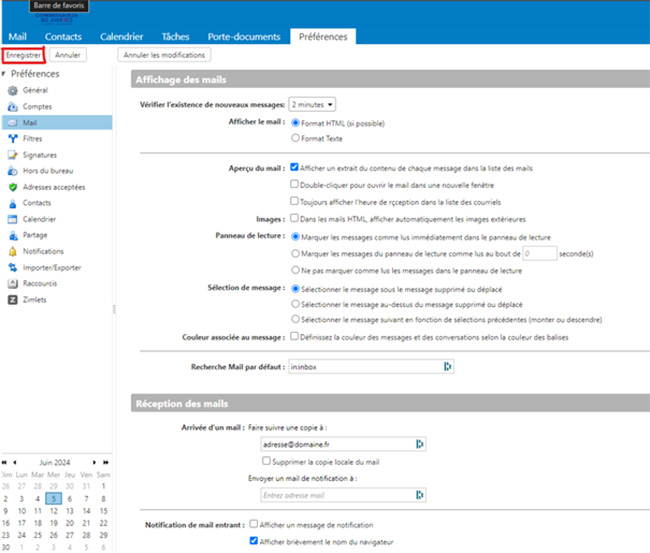
Task: Open the Hors du bureau icon
Action: [x=13, y=171]
